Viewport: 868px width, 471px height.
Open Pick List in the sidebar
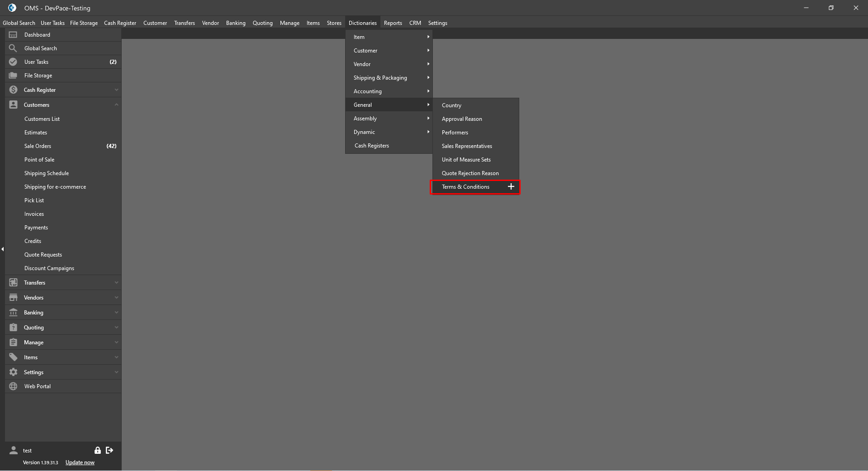[63, 200]
